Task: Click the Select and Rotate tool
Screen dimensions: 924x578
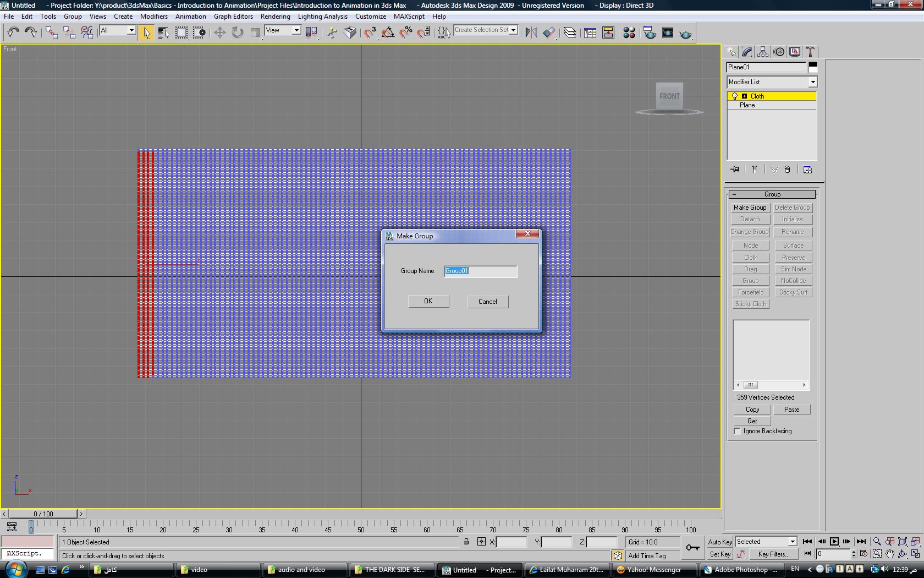Action: coord(237,32)
